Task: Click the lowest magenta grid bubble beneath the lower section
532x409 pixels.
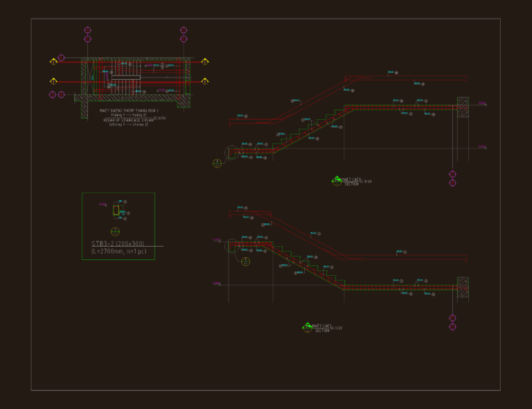Action: [452, 327]
